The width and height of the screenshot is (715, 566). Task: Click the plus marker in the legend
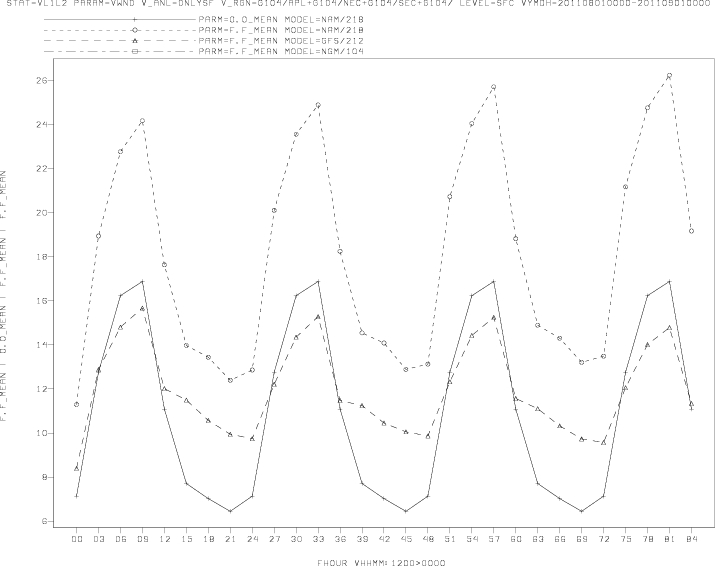[x=135, y=20]
